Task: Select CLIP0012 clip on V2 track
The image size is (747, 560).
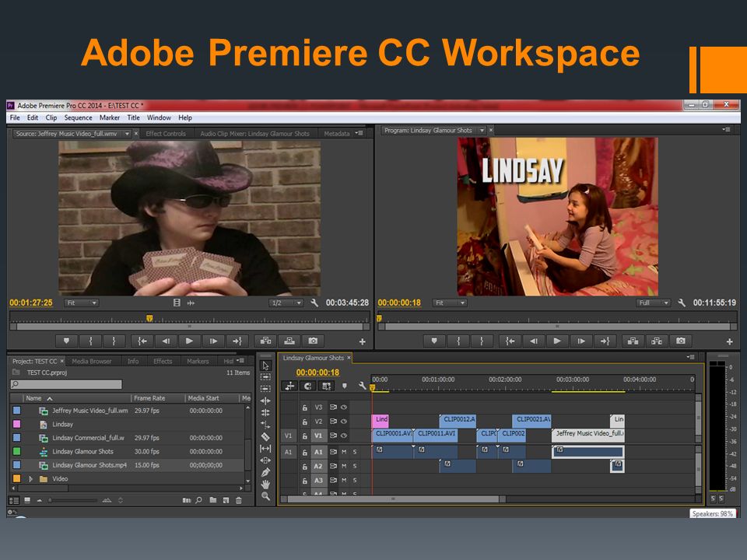Action: tap(458, 420)
